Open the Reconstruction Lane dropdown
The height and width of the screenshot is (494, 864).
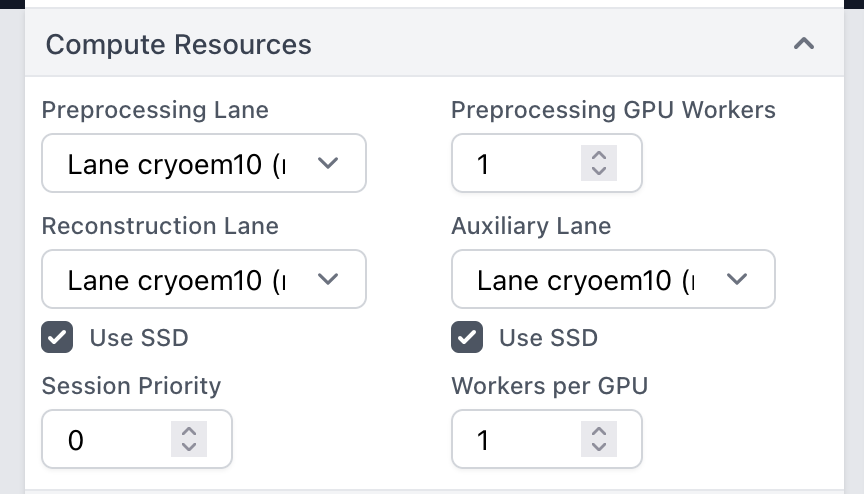click(x=203, y=279)
